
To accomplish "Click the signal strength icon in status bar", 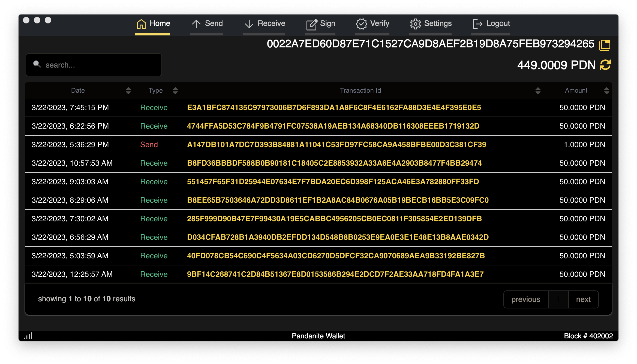I will click(28, 336).
